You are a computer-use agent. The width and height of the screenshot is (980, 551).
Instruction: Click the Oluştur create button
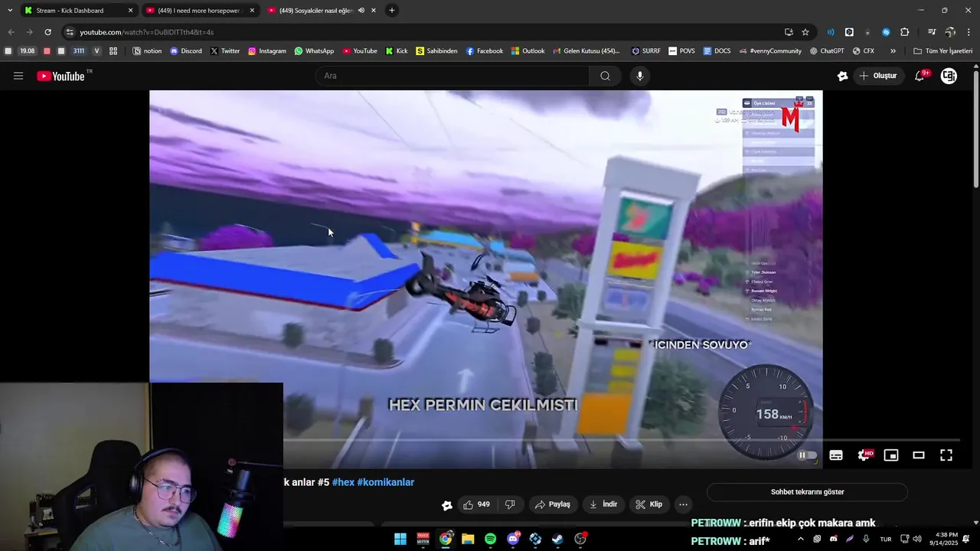877,76
